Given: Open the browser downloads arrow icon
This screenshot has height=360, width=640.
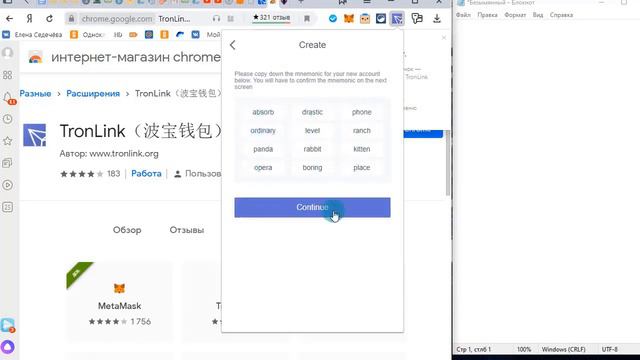Looking at the screenshot, I should (437, 18).
